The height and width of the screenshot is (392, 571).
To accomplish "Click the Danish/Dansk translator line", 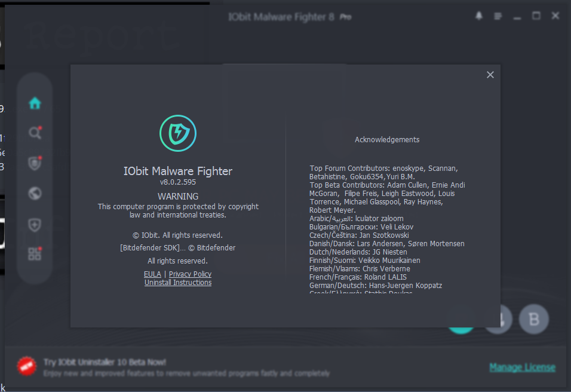I will click(386, 243).
